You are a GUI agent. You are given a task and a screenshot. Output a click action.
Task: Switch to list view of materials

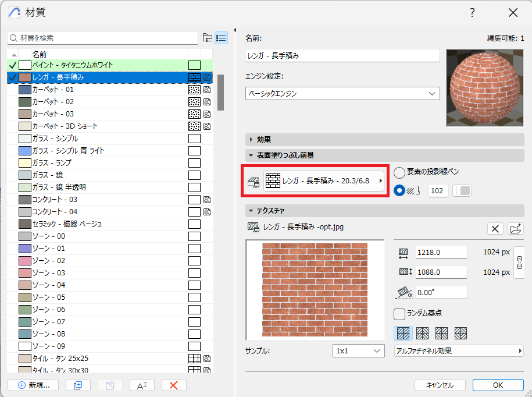(221, 38)
